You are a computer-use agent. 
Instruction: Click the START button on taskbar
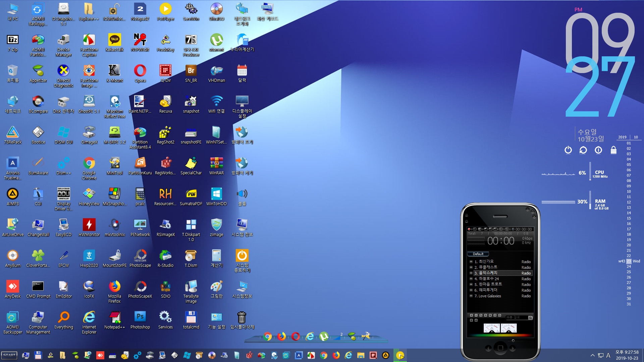pyautogui.click(x=9, y=355)
